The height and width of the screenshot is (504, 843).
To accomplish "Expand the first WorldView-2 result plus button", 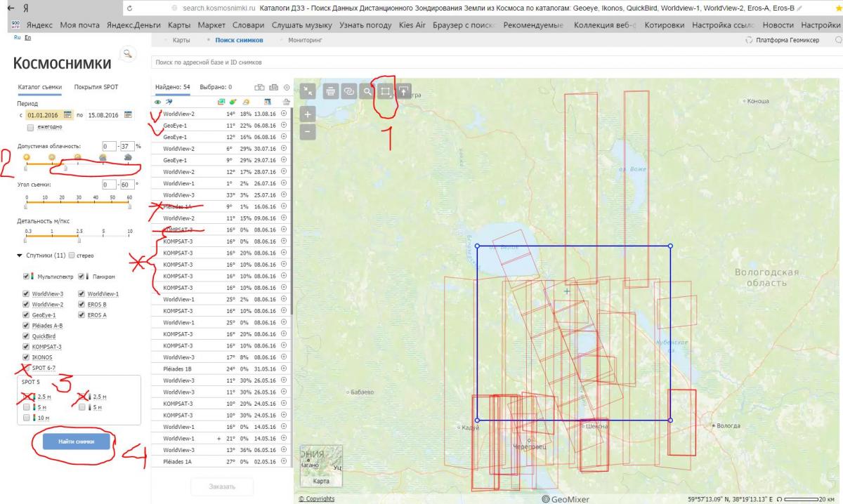I will (284, 114).
